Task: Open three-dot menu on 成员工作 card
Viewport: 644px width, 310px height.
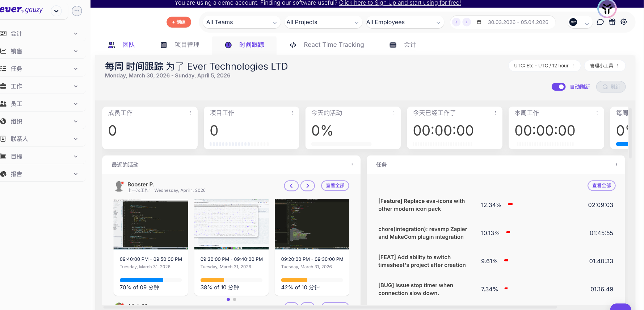Action: (191, 113)
